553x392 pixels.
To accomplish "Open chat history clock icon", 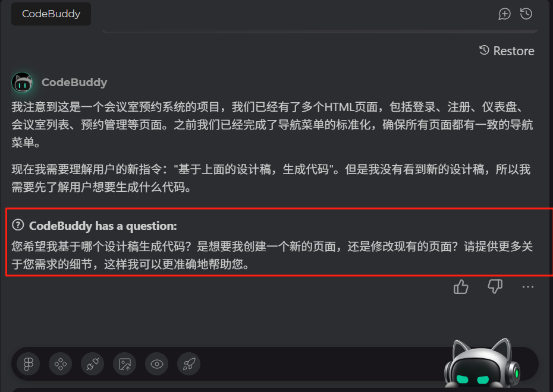I will [x=526, y=14].
